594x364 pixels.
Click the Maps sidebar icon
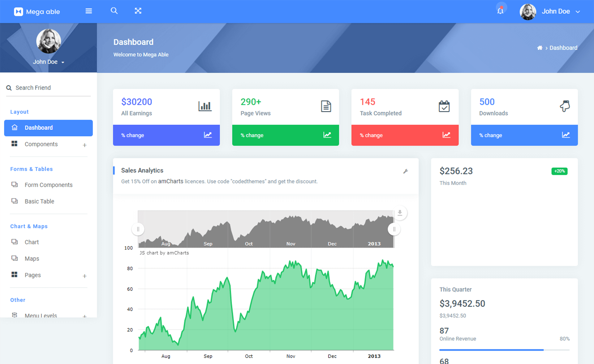point(15,258)
